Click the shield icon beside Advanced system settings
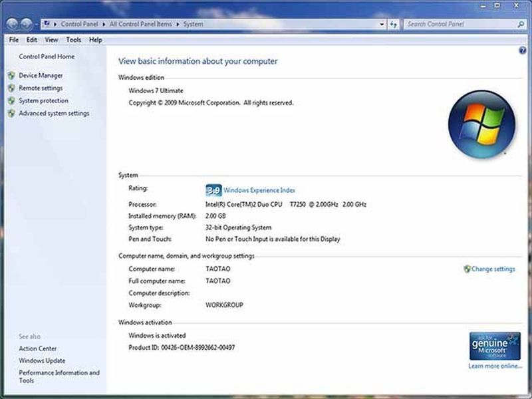This screenshot has height=399, width=532. [11, 113]
